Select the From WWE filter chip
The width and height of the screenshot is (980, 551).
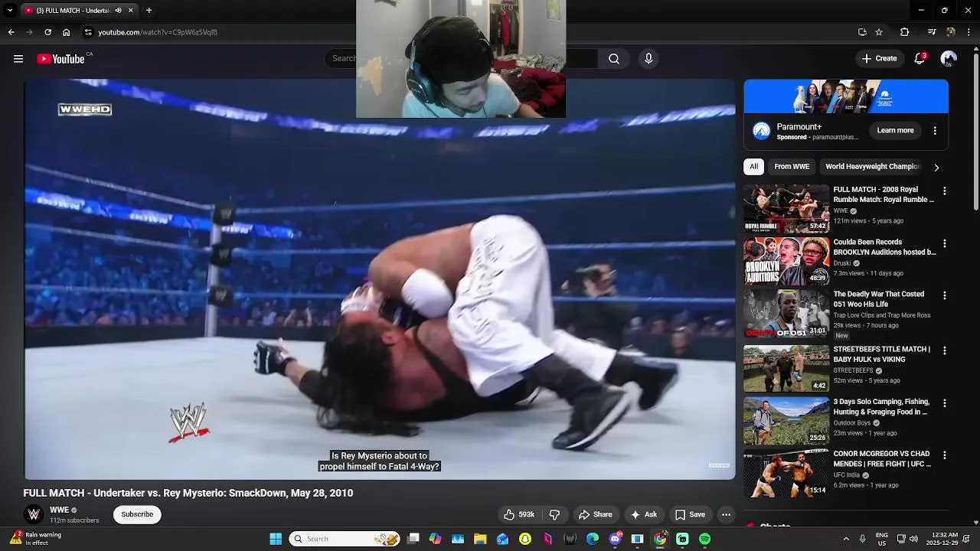(792, 166)
